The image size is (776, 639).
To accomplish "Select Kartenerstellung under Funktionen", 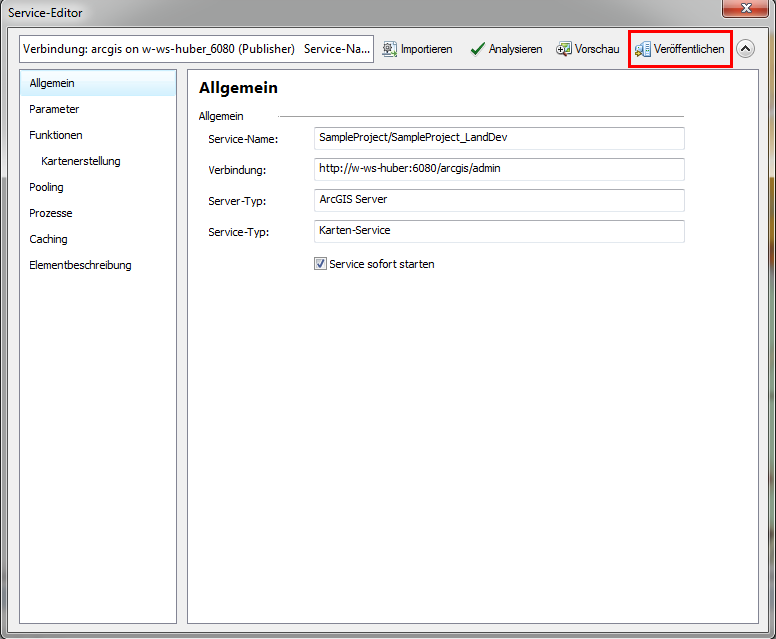I will coord(81,161).
